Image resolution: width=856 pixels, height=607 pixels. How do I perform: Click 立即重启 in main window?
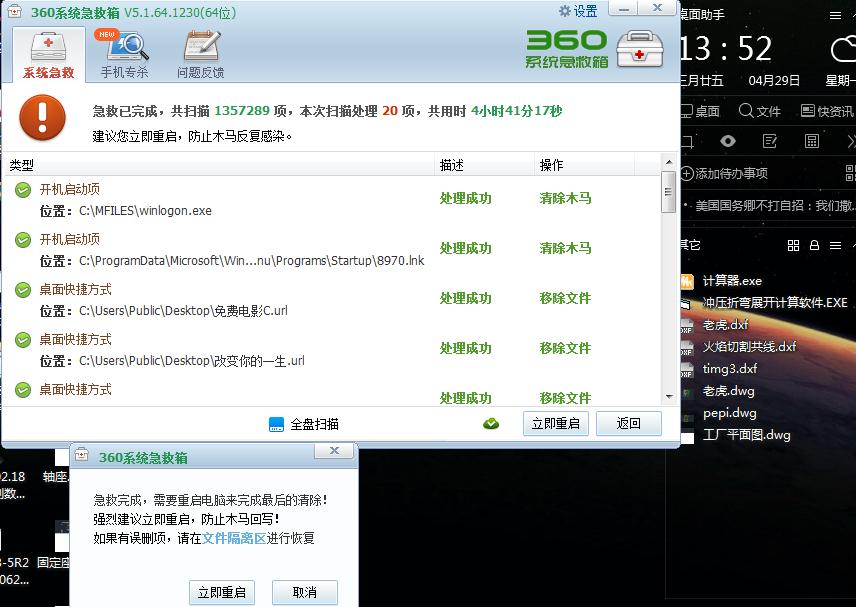click(x=556, y=424)
